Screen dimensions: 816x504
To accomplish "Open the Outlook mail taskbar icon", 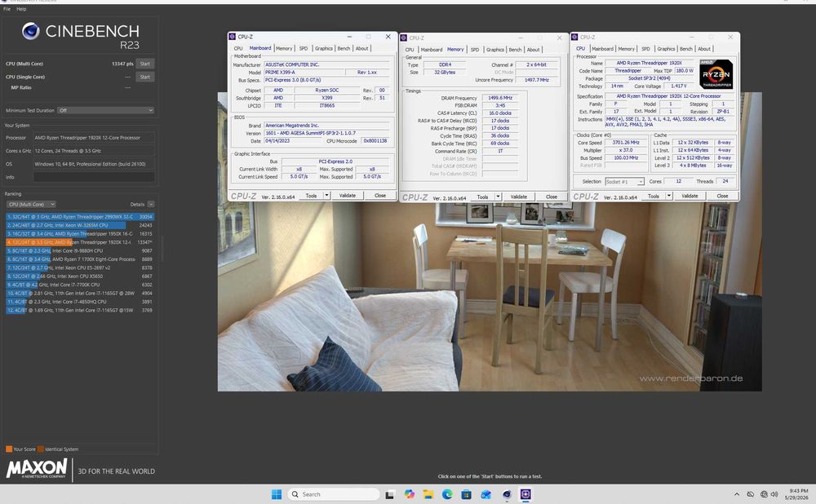I will 486,494.
